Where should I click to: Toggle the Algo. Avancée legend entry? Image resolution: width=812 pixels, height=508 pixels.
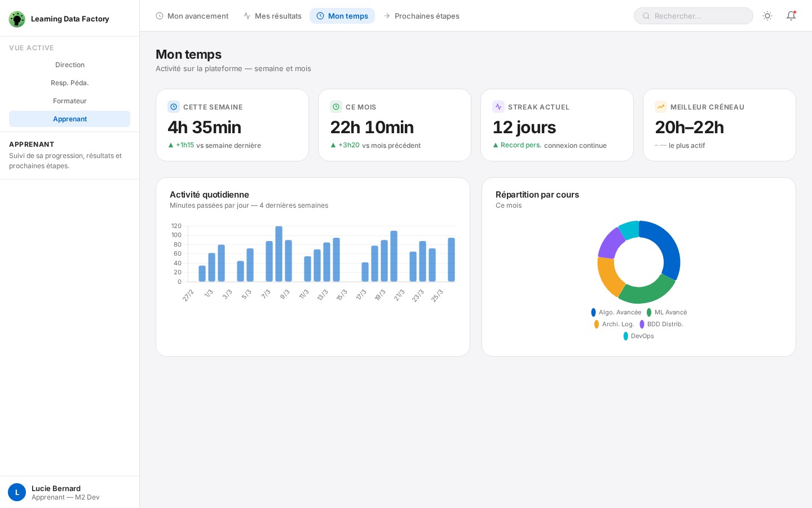point(616,312)
